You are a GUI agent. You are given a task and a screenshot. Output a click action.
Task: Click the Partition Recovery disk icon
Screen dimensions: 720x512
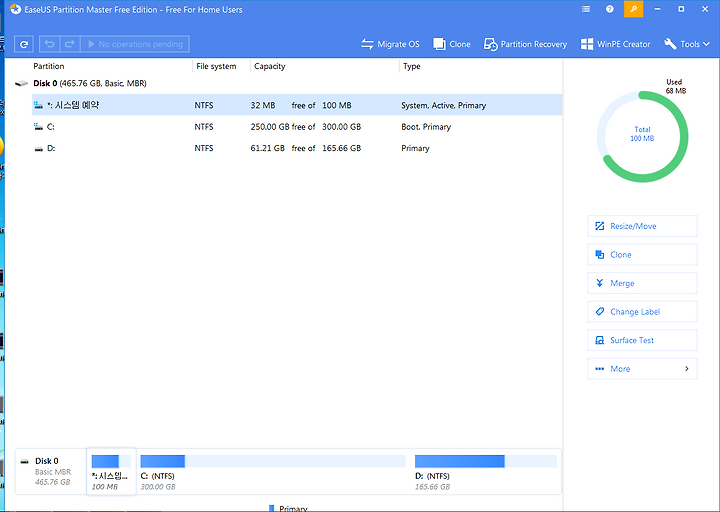click(490, 44)
